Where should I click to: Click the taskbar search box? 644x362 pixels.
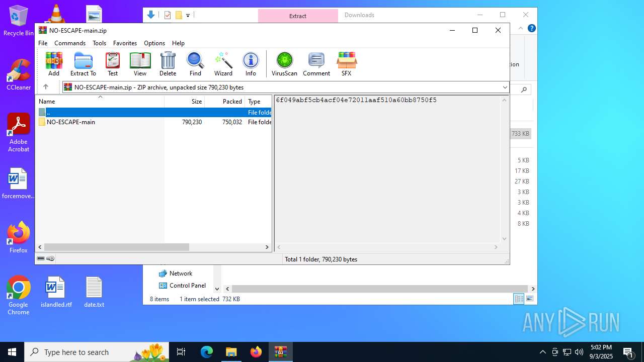98,352
